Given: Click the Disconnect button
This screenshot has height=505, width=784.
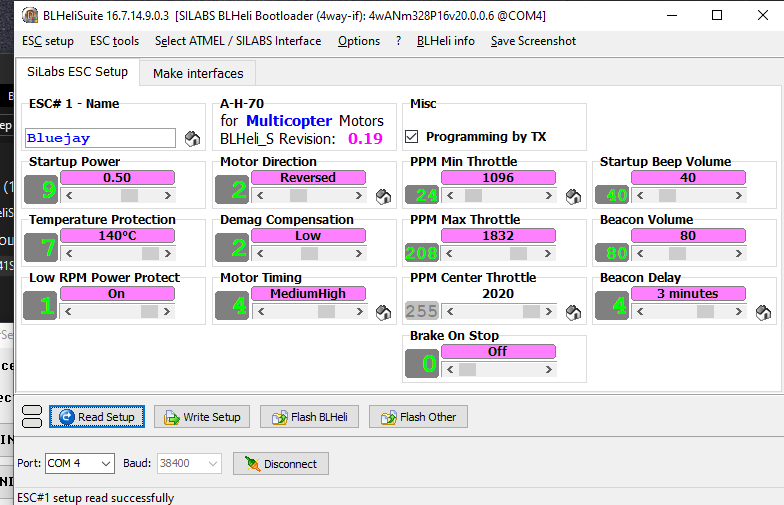Looking at the screenshot, I should (x=281, y=464).
